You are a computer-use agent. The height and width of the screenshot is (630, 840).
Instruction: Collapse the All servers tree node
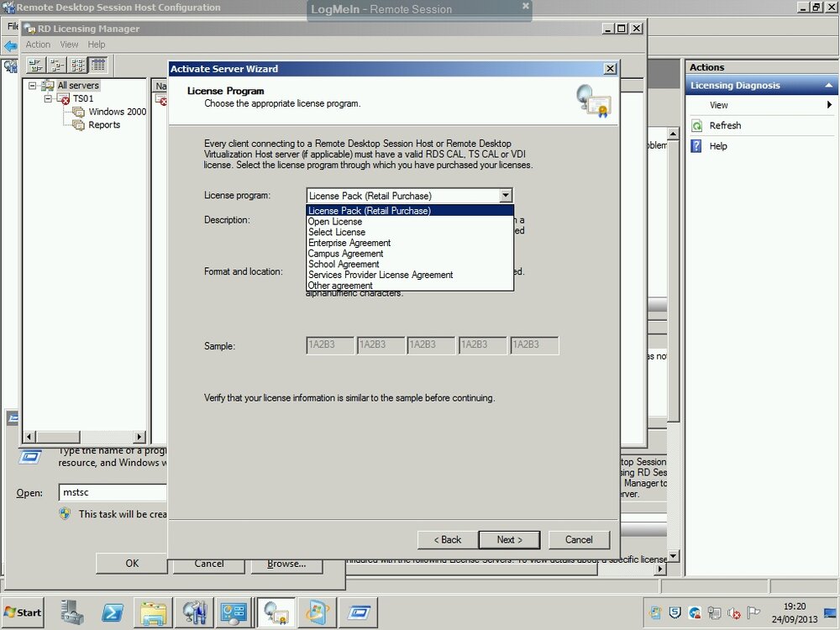click(32, 85)
